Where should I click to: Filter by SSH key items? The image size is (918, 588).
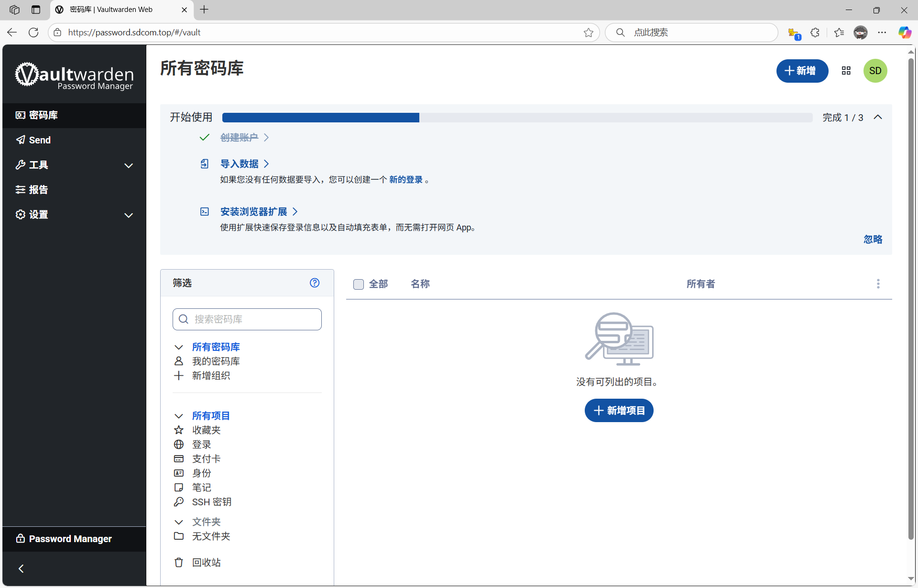[211, 502]
